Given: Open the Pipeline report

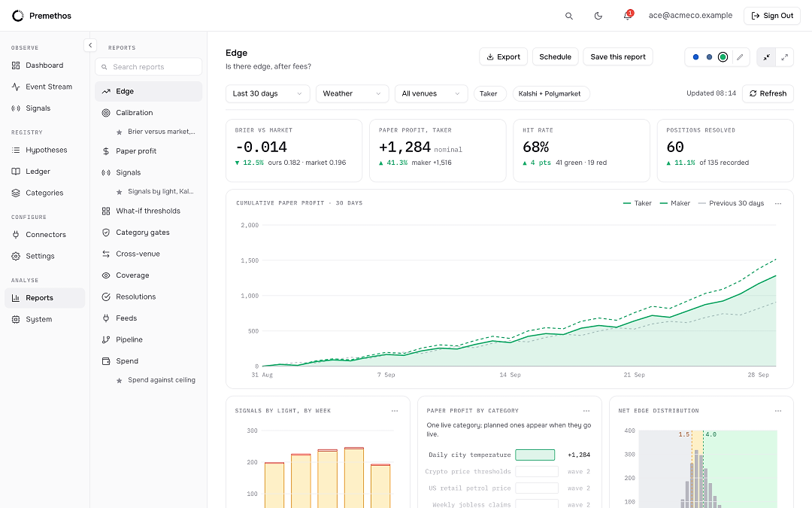Looking at the screenshot, I should [x=149, y=339].
